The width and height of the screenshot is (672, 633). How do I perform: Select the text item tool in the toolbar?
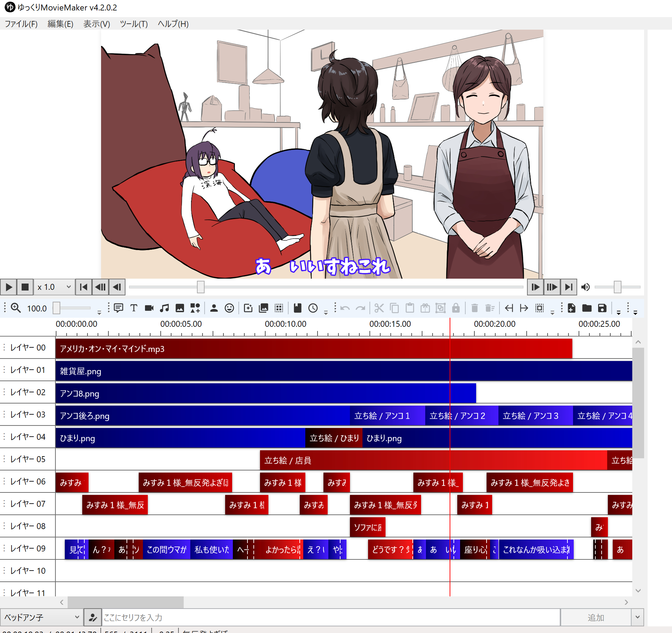(134, 308)
